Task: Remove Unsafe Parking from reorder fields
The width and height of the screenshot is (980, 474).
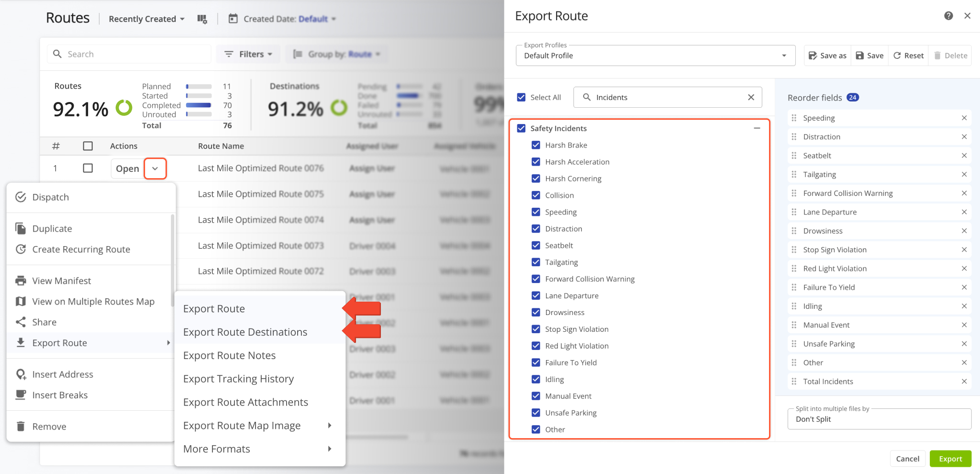Action: [x=964, y=344]
